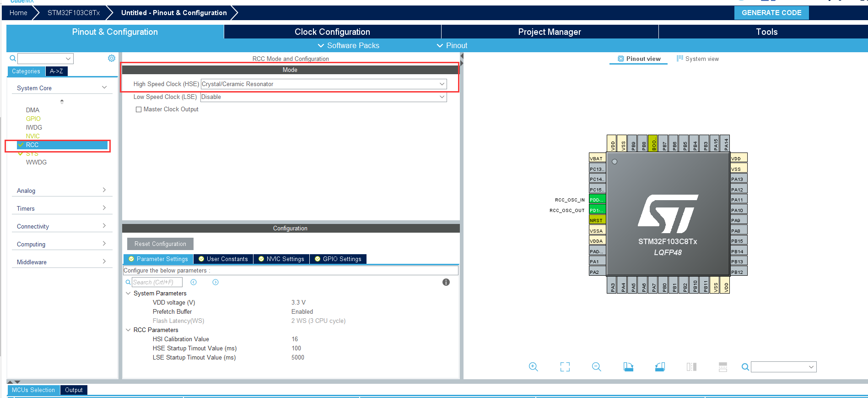The width and height of the screenshot is (868, 398).
Task: Open the Software Packs menu
Action: (348, 45)
